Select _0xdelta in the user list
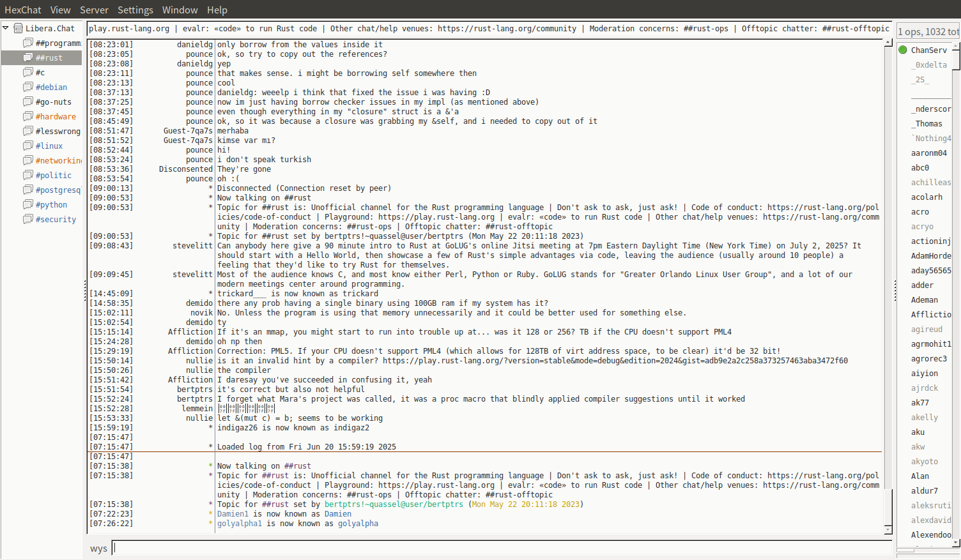This screenshot has height=560, width=961. coord(929,64)
